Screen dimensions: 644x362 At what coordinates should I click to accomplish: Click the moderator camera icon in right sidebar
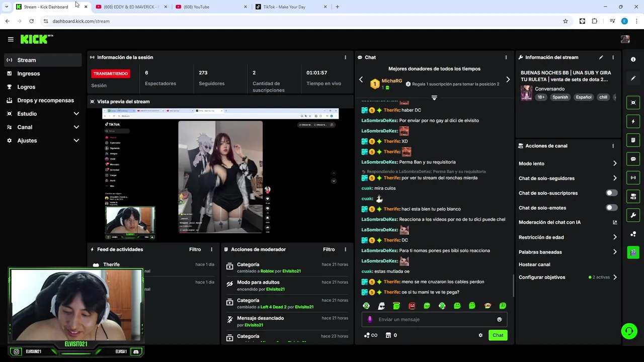(633, 196)
